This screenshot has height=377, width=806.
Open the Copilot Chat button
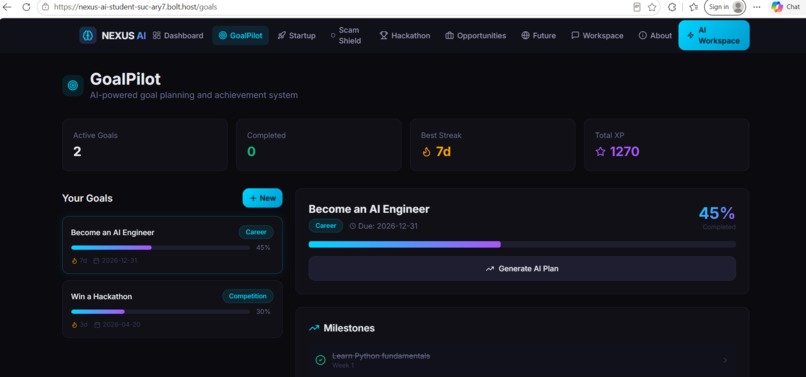point(785,7)
